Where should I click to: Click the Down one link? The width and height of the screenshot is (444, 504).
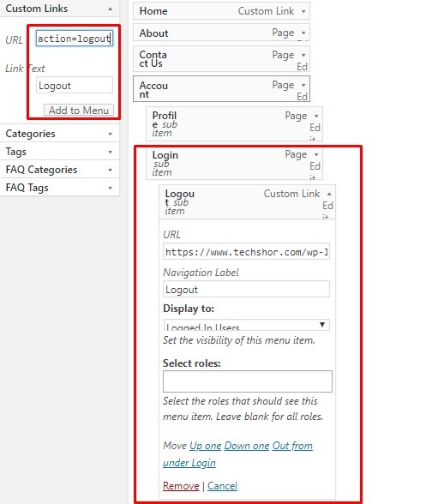247,446
